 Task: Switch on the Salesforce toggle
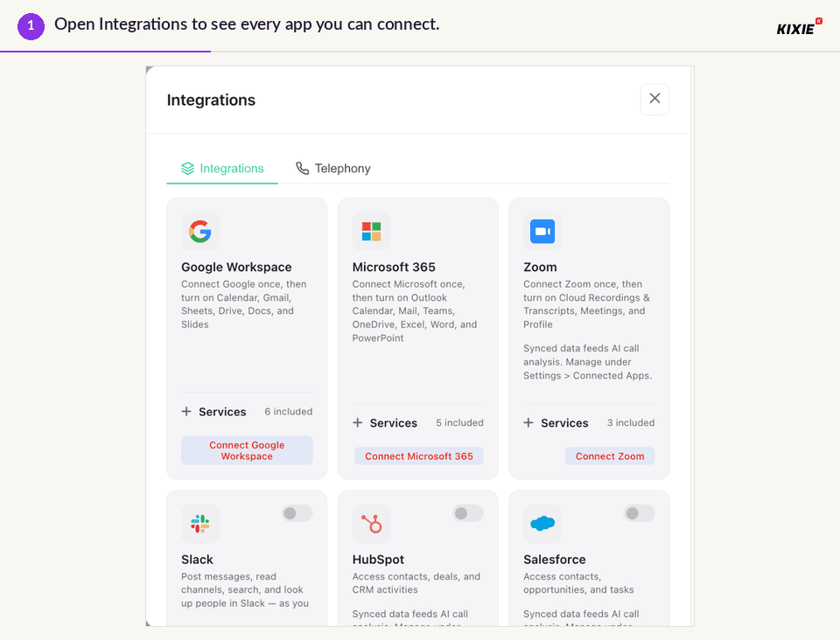[639, 513]
